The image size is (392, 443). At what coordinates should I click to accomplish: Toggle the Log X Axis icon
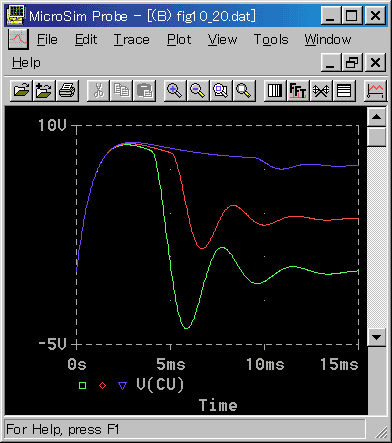pyautogui.click(x=275, y=90)
